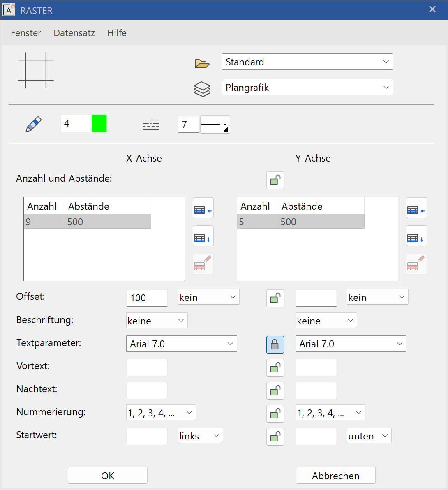Image resolution: width=448 pixels, height=490 pixels.
Task: Open the Y-Achse Offset 'kein' dropdown
Action: click(378, 297)
